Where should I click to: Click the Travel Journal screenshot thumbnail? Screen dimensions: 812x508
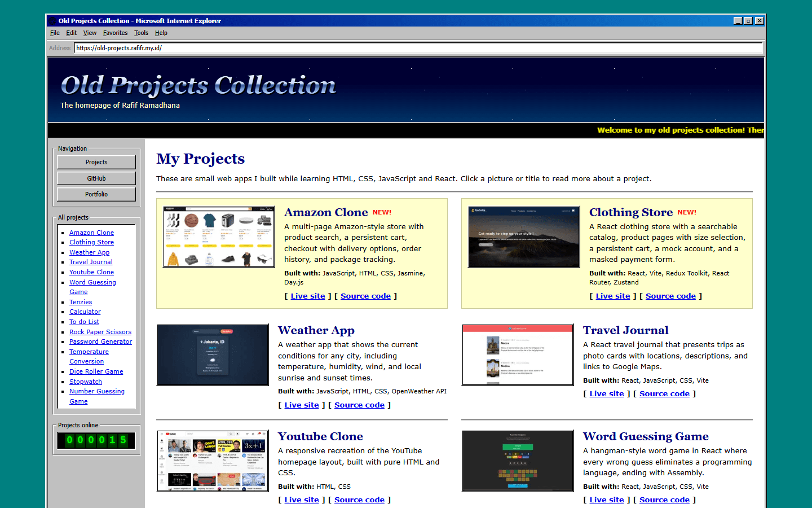coord(518,355)
